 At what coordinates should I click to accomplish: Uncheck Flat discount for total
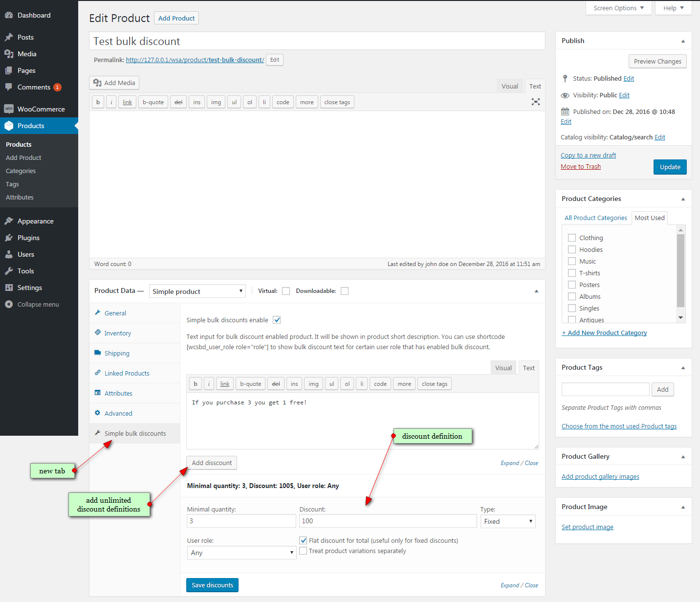[x=303, y=540]
